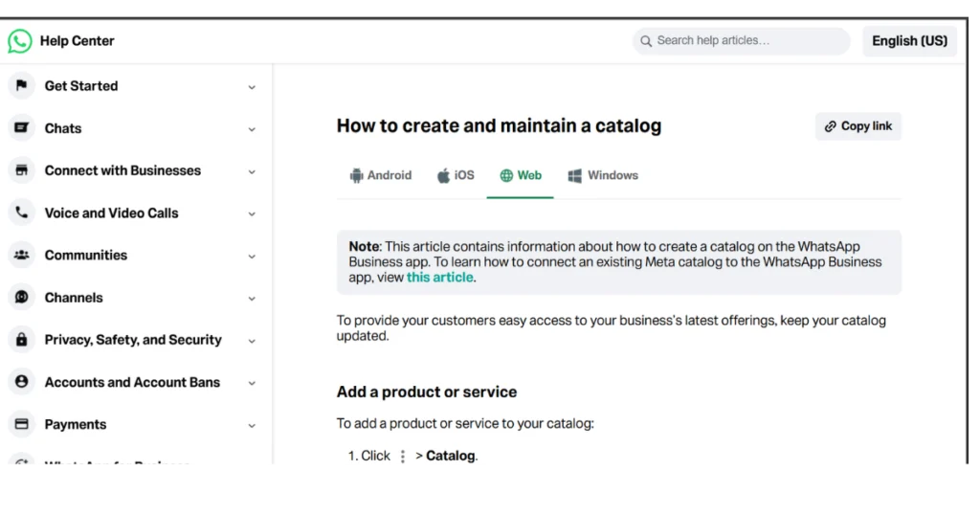Click the search magnifier icon
Viewport: 980px width, 515px height.
[x=646, y=41]
